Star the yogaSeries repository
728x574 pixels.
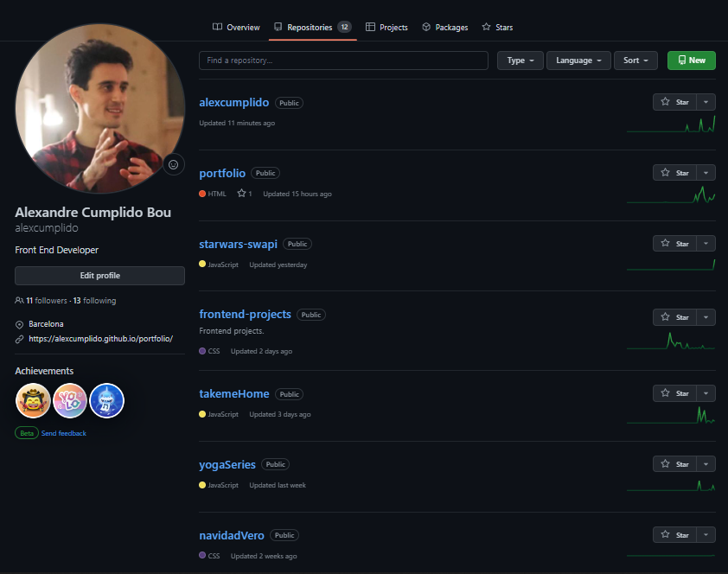(674, 464)
